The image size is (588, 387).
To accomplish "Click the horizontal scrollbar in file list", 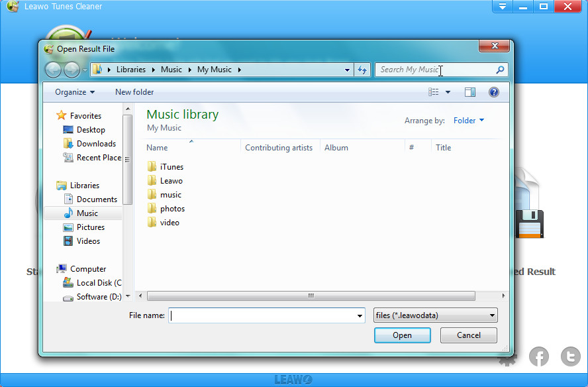I will tap(311, 296).
